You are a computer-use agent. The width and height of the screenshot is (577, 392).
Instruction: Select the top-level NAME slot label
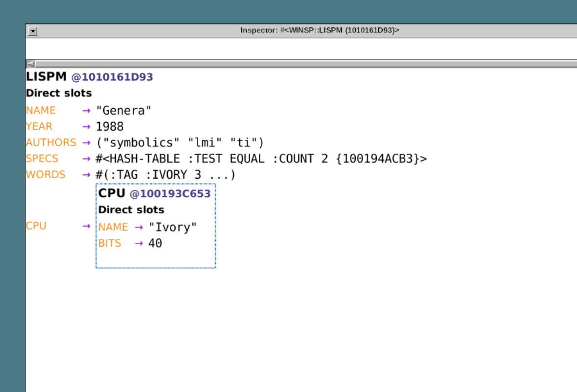tap(41, 111)
